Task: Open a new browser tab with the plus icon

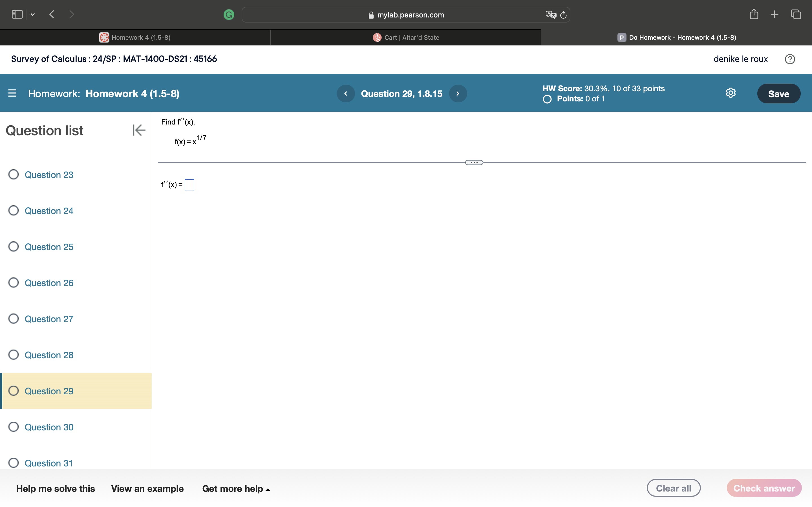Action: point(775,14)
